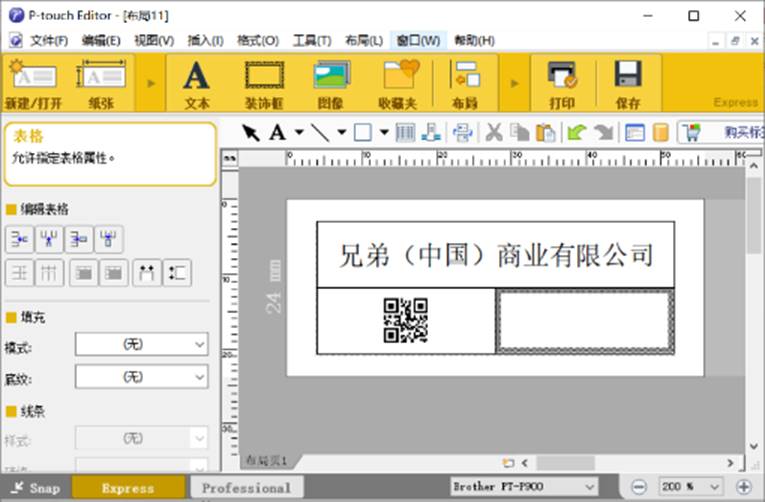
Task: Click the blue properties window icon
Action: [635, 133]
